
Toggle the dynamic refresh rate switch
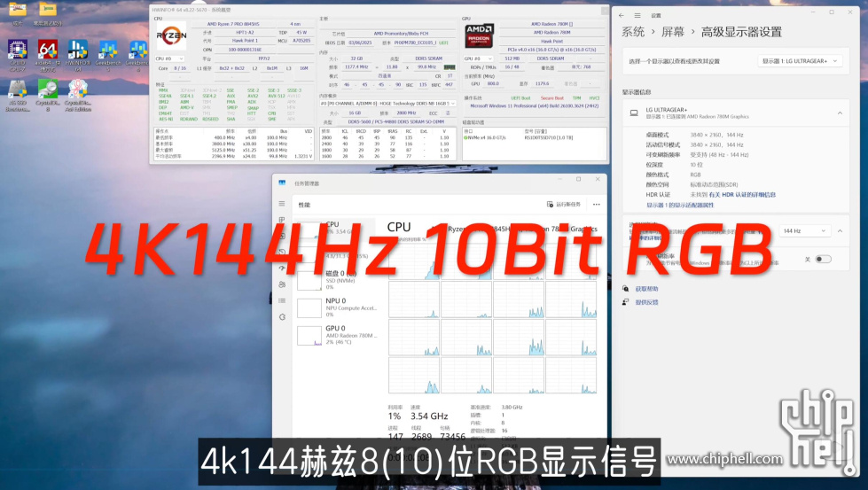coord(823,259)
